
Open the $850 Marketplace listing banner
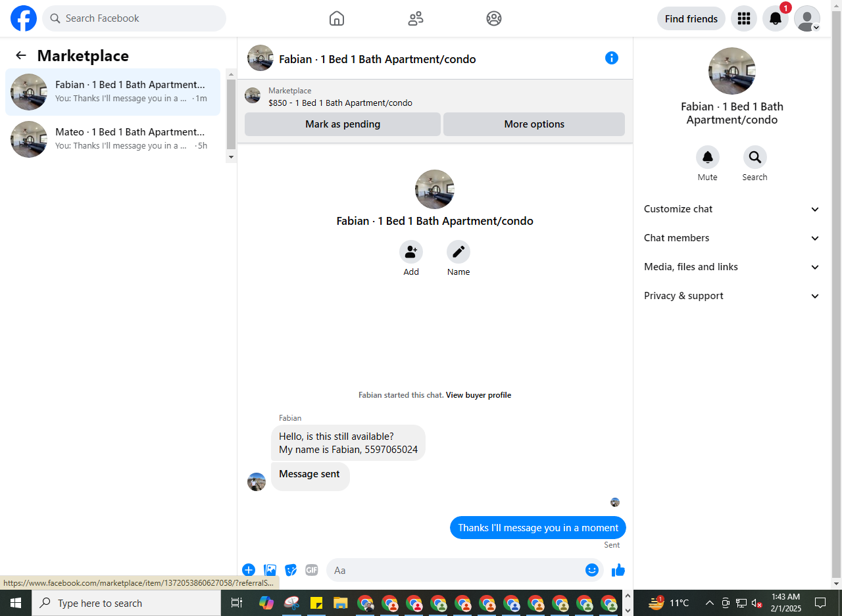(435, 97)
